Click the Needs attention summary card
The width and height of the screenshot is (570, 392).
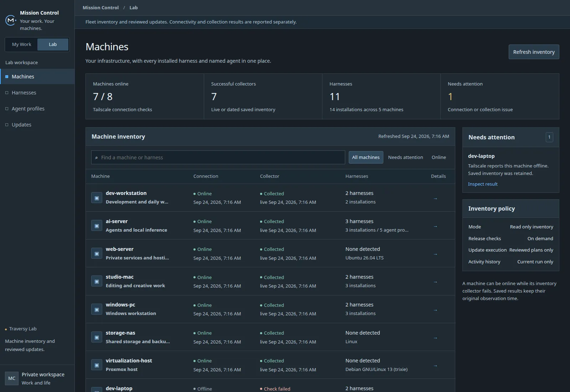500,97
